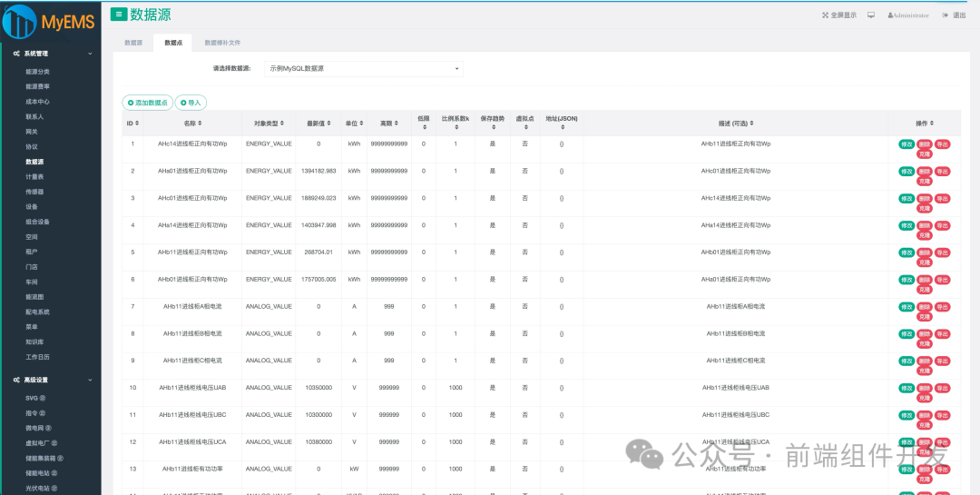The height and width of the screenshot is (495, 980).
Task: Sort by the 操作 column
Action: [x=925, y=124]
